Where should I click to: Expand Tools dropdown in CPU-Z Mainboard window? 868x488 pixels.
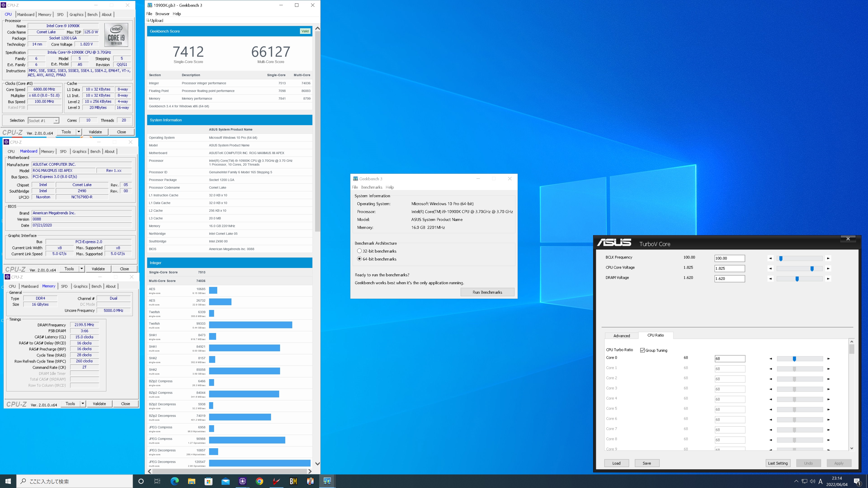click(82, 269)
